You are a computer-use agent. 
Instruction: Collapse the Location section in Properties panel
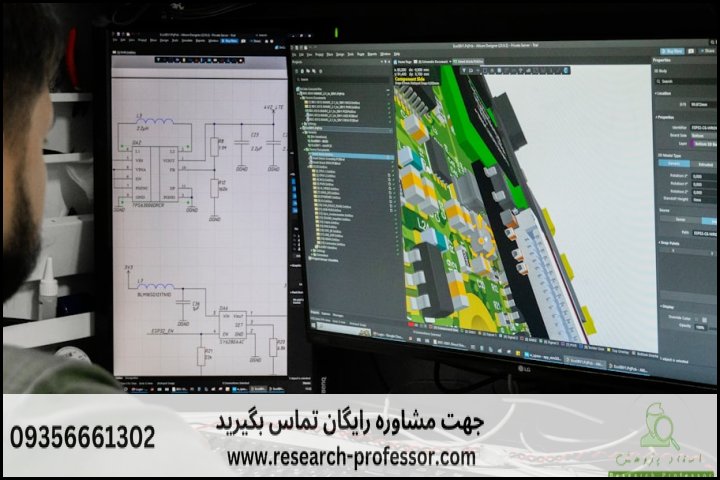[x=663, y=93]
